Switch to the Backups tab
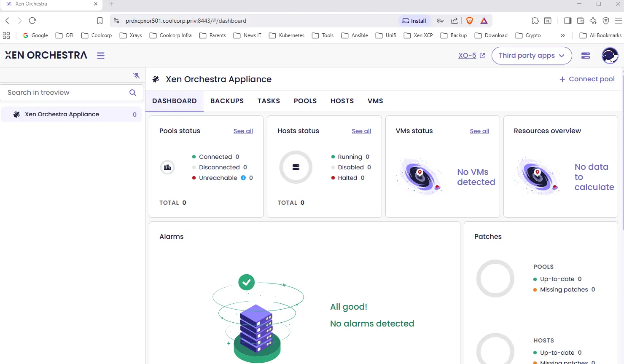Image resolution: width=624 pixels, height=364 pixels. 227,101
